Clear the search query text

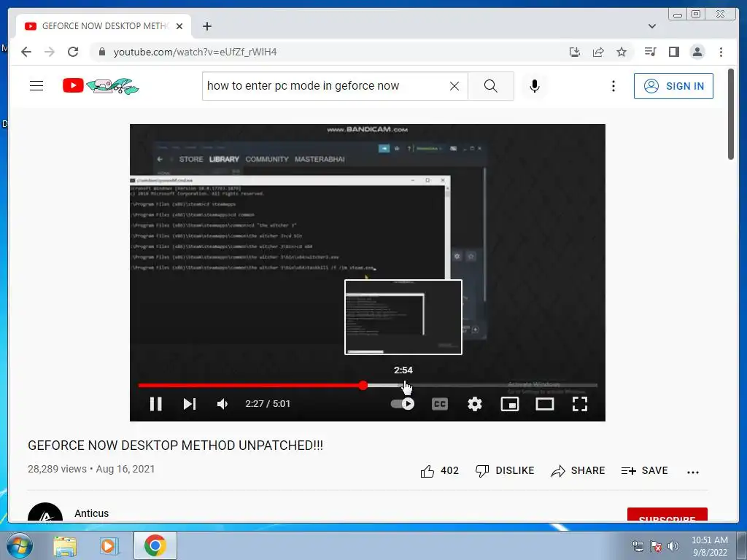point(454,86)
